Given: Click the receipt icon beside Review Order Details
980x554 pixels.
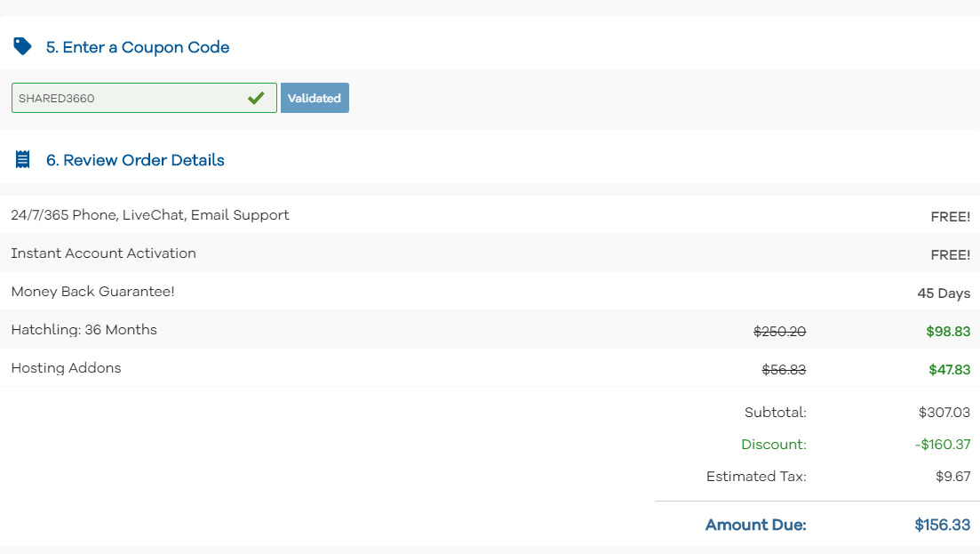Looking at the screenshot, I should 21,159.
